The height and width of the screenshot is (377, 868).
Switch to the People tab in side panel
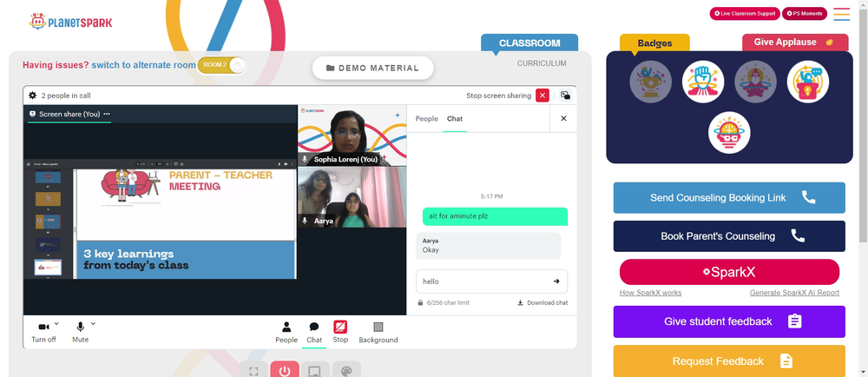coord(427,118)
